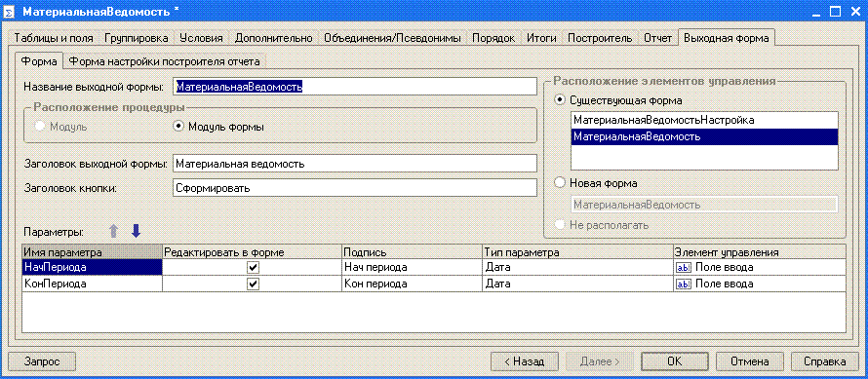Uncheck edit-in-form box for КонПериода
Image resolution: width=868 pixels, height=379 pixels.
click(253, 284)
